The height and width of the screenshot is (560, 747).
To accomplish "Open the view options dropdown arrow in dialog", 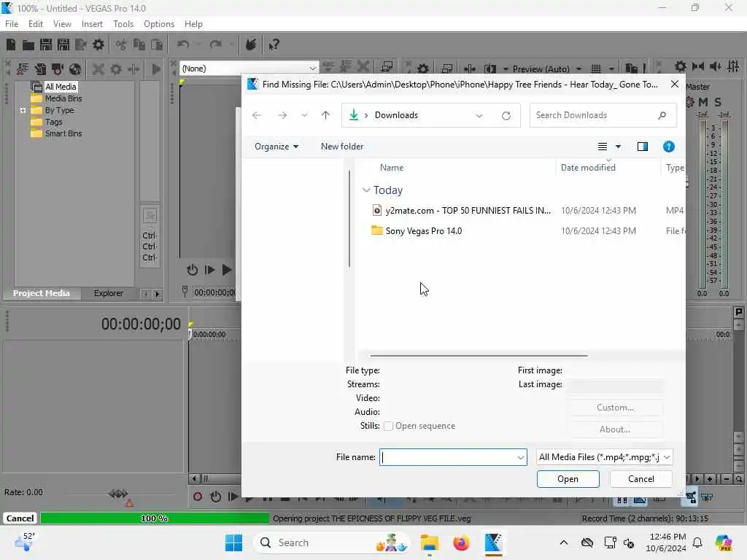I will pos(618,147).
